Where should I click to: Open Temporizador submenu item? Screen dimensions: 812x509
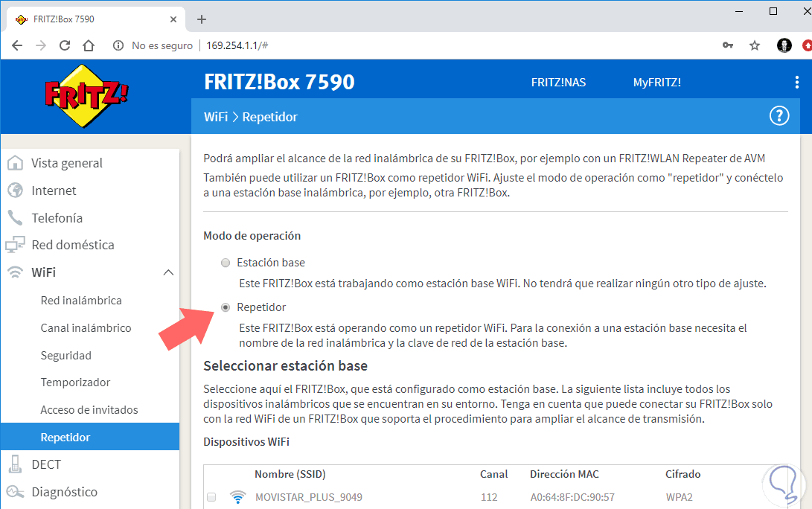[x=75, y=382]
